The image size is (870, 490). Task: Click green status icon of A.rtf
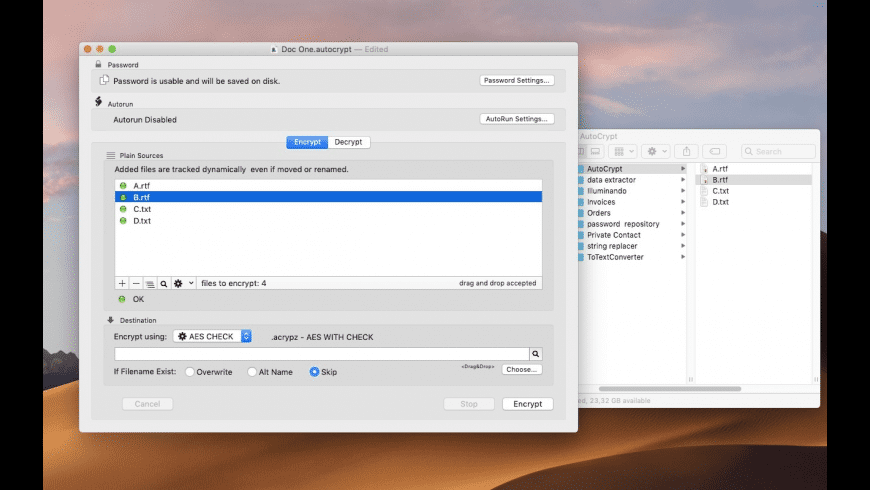pos(123,185)
